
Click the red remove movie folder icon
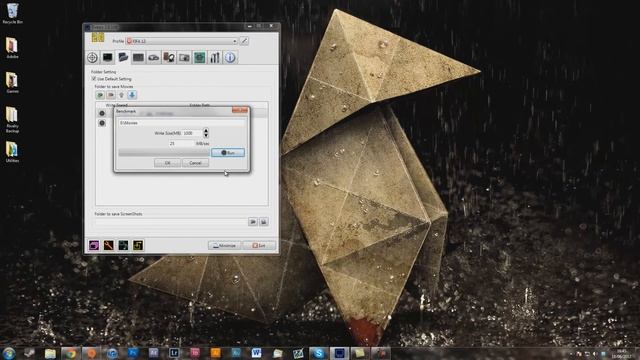coord(111,95)
